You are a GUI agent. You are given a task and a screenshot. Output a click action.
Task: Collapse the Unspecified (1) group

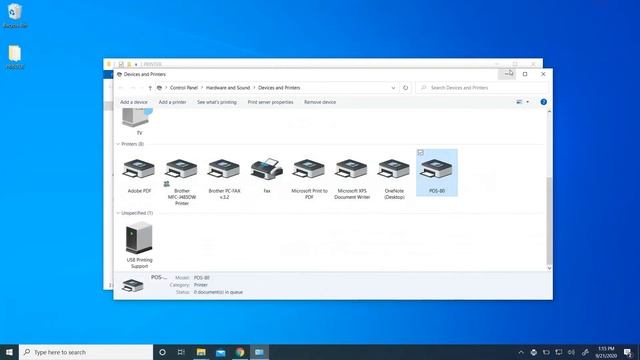118,213
